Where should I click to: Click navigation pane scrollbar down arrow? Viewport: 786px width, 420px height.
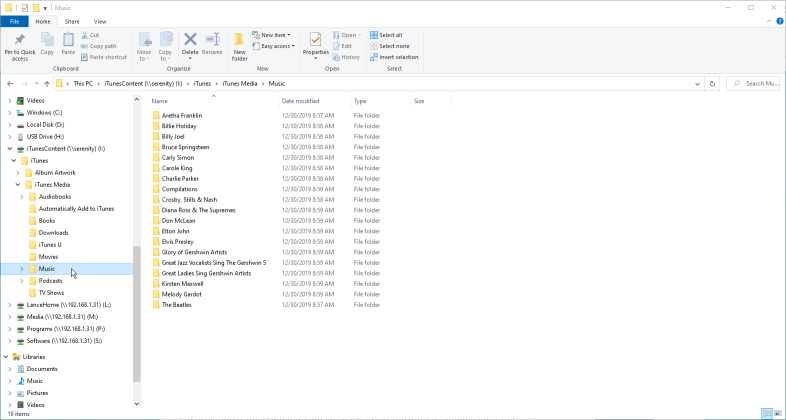click(137, 403)
